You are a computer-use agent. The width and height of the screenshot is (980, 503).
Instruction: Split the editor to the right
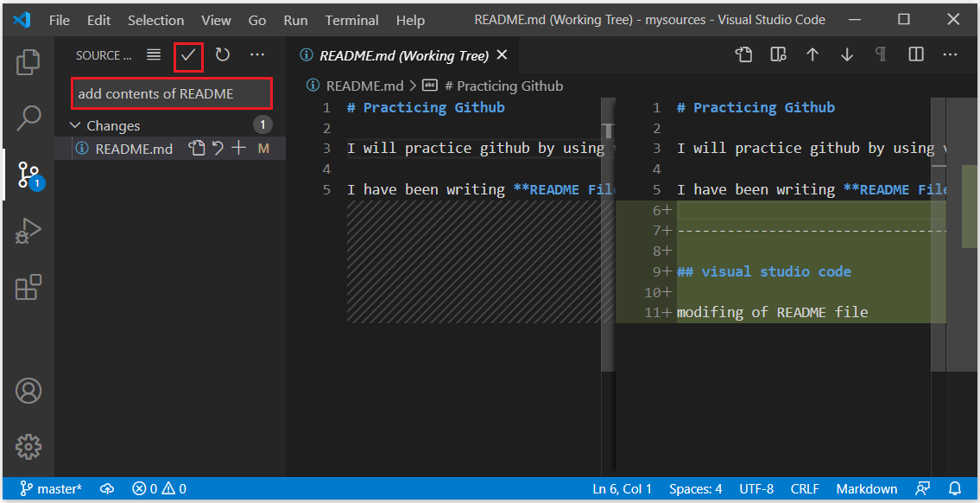tap(915, 55)
